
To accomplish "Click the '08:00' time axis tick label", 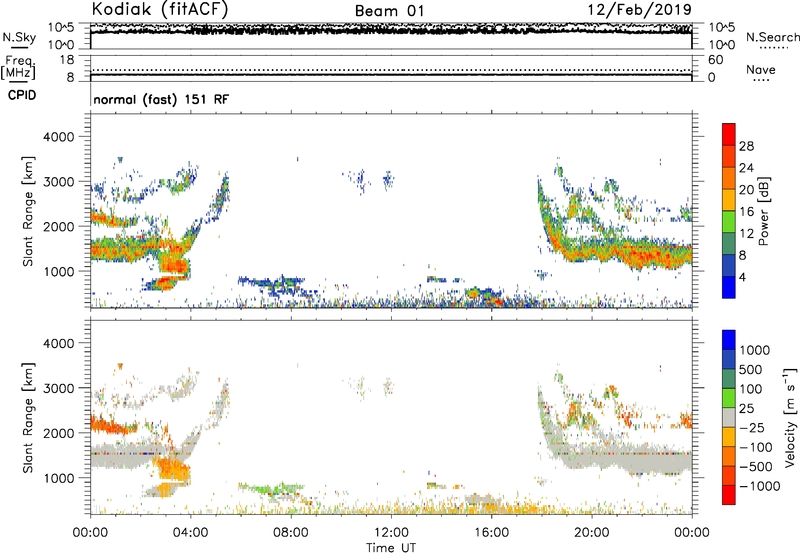I will [x=291, y=533].
